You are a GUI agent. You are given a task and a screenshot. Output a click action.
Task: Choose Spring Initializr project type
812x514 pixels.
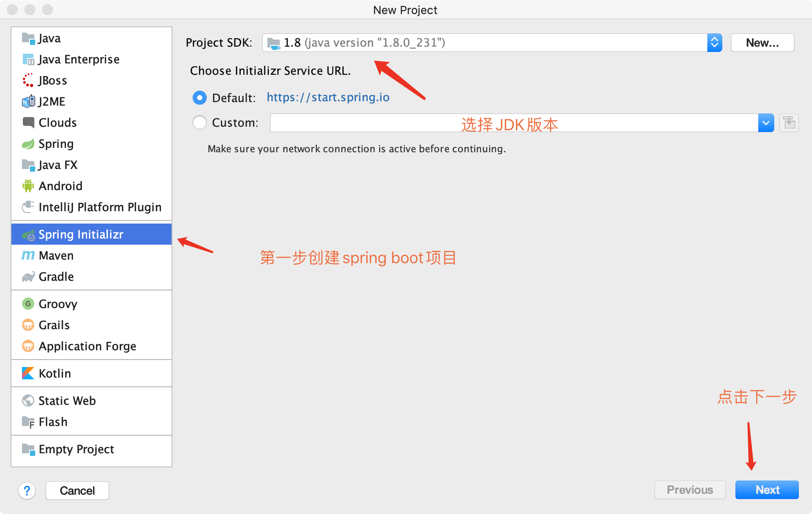[91, 234]
